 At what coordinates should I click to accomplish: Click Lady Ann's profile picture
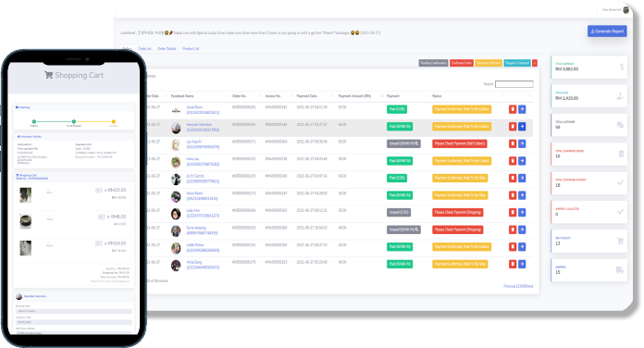point(176,214)
